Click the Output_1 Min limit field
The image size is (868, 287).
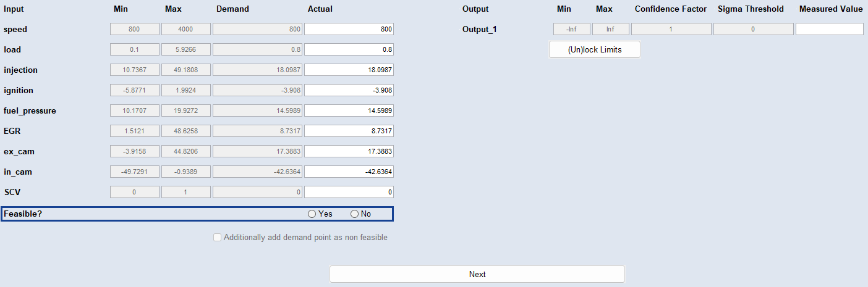tap(572, 29)
